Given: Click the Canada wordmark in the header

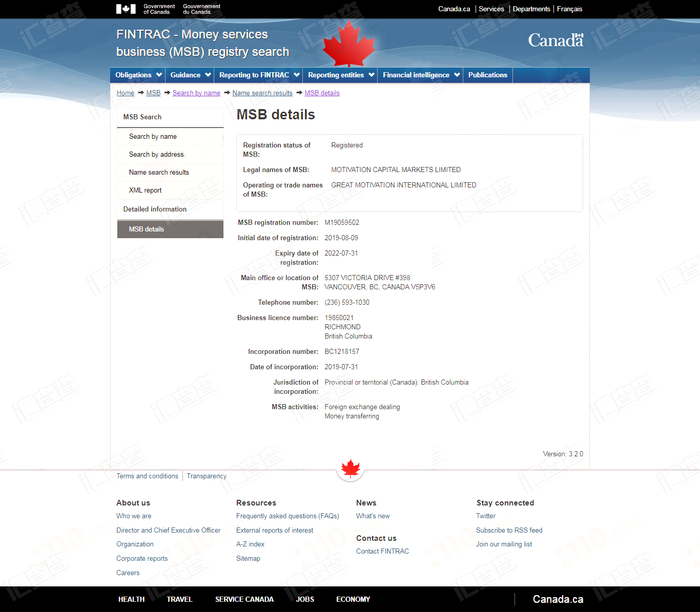Looking at the screenshot, I should tap(555, 40).
